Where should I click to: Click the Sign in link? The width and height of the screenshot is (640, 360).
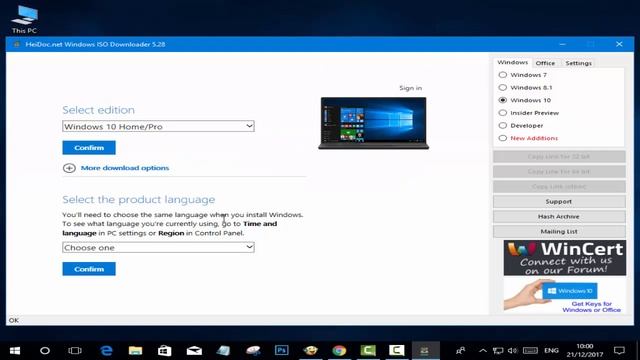coord(410,88)
